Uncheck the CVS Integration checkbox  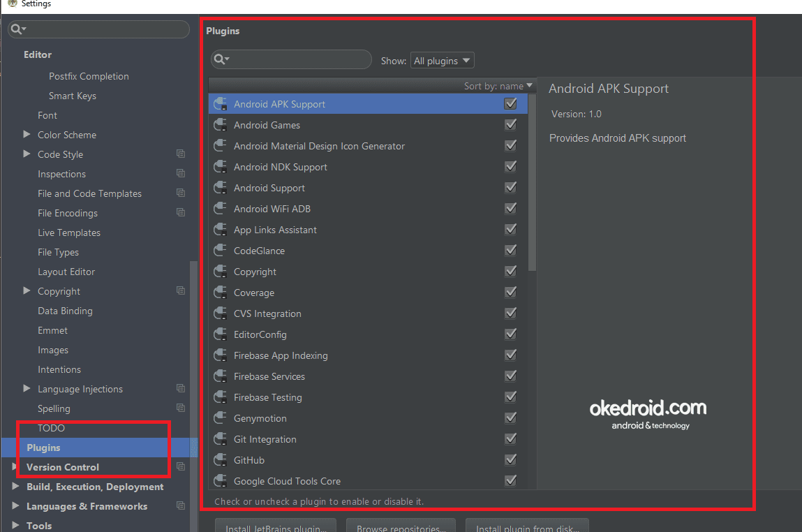click(x=510, y=313)
